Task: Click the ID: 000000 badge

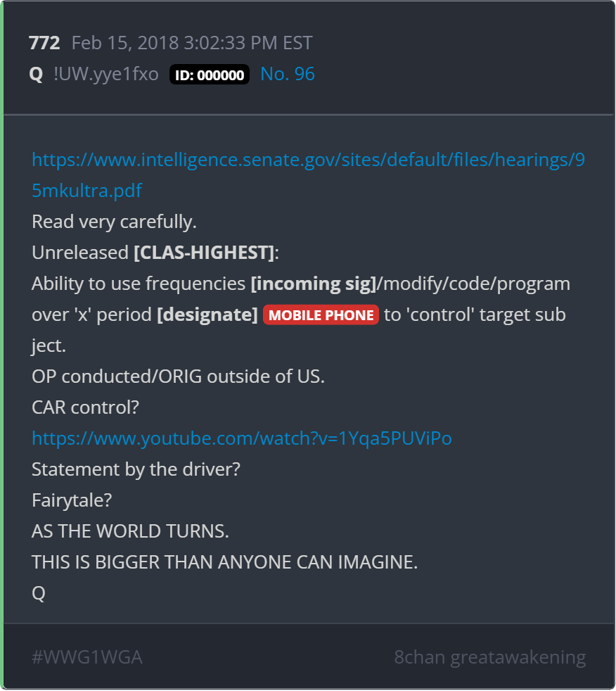Action: click(x=210, y=75)
